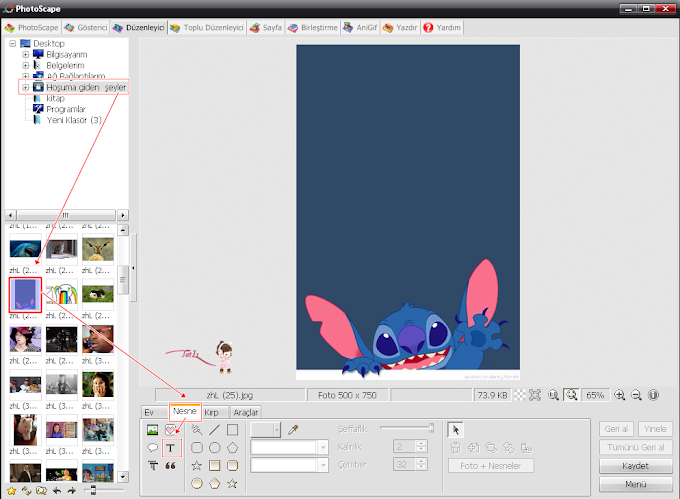The width and height of the screenshot is (680, 499).
Task: Select the straight line tool
Action: [214, 430]
